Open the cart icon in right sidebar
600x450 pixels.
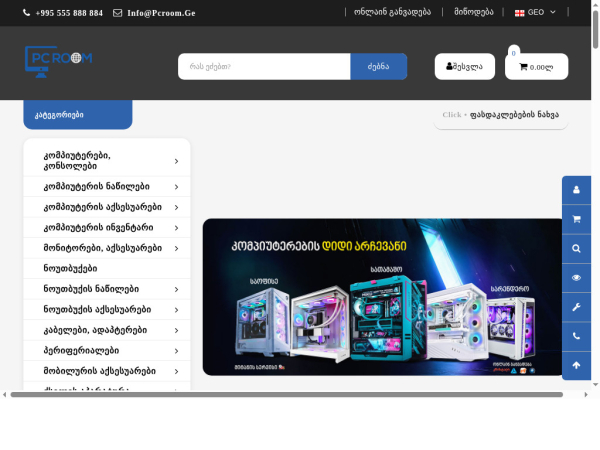pyautogui.click(x=576, y=219)
